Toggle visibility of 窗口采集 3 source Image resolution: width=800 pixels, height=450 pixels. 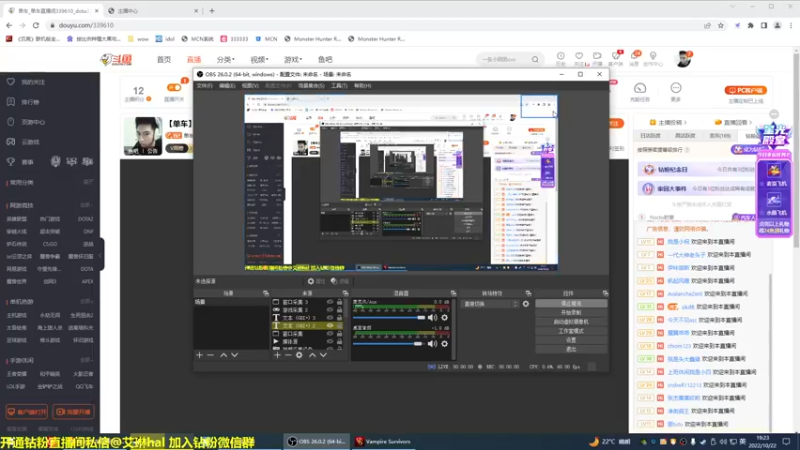pyautogui.click(x=330, y=302)
